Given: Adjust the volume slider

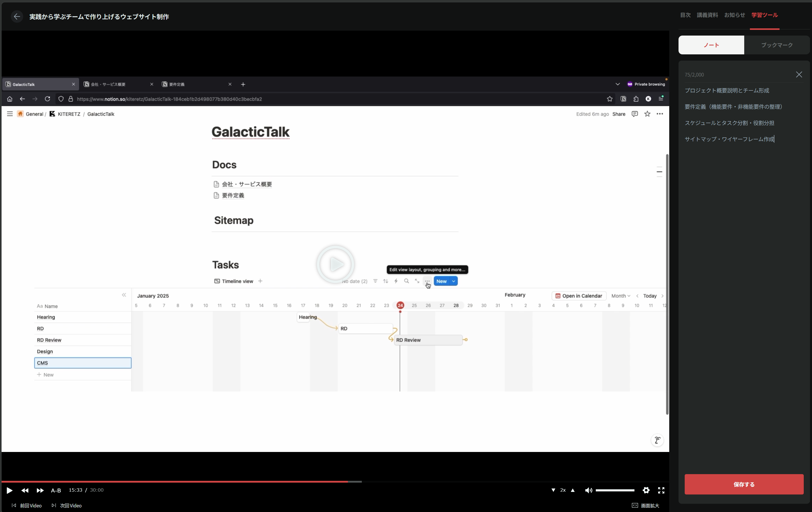Looking at the screenshot, I should (x=615, y=490).
